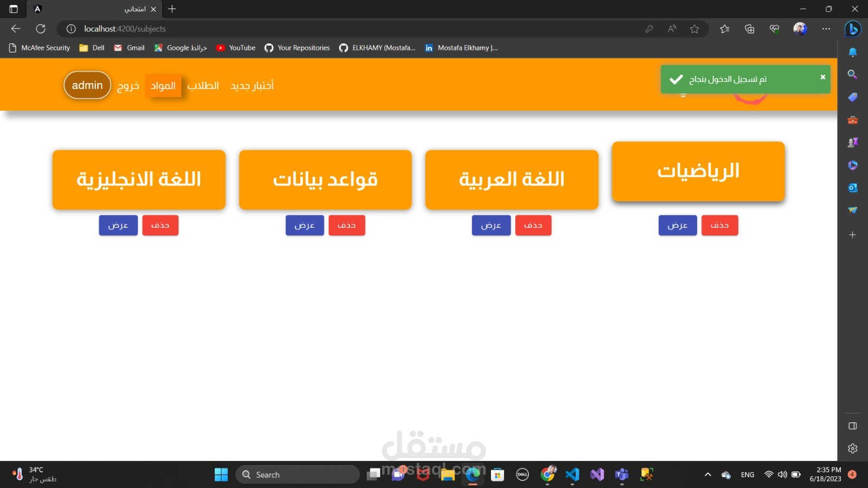The width and height of the screenshot is (868, 488).
Task: Open Games chess icon in sidebar
Action: pos(853,142)
